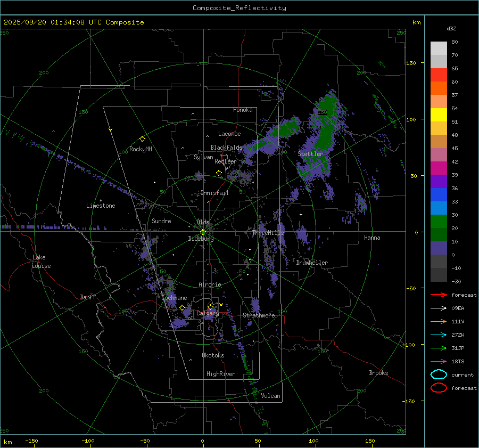
Task: Click the UTC Composite timestamp text
Action: pyautogui.click(x=73, y=22)
